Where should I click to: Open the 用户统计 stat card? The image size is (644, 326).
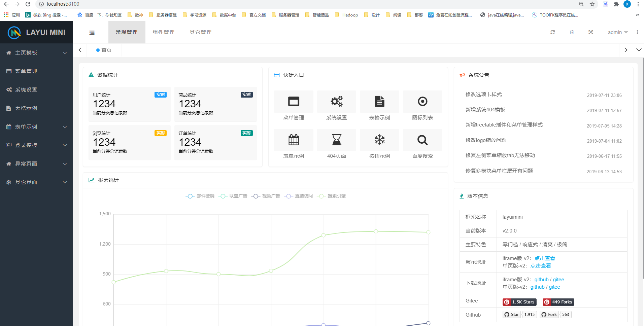pos(130,104)
